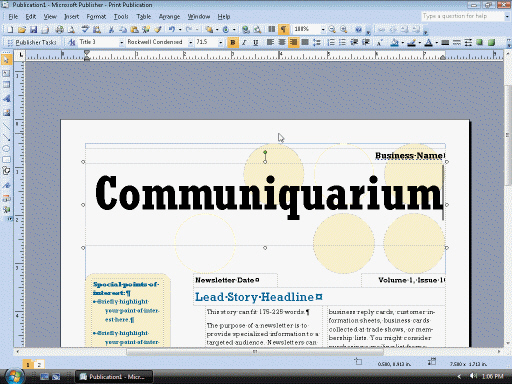Click the New publication icon
The width and height of the screenshot is (512, 384).
[x=10, y=30]
